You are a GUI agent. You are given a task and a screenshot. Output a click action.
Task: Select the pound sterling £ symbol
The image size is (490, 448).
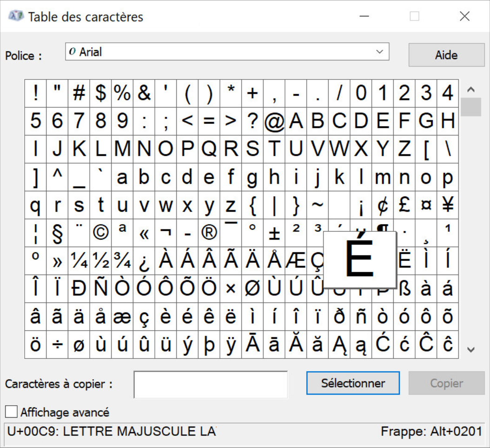coord(404,205)
